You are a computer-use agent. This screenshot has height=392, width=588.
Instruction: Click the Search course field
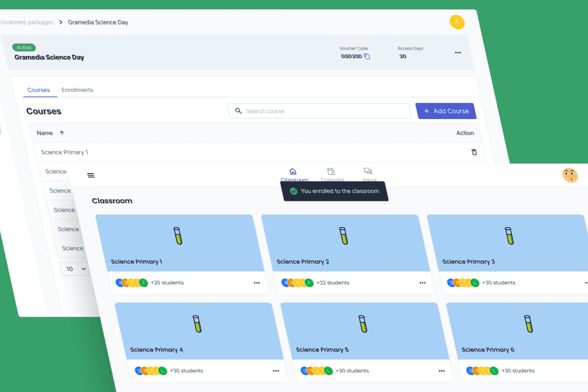coord(320,111)
